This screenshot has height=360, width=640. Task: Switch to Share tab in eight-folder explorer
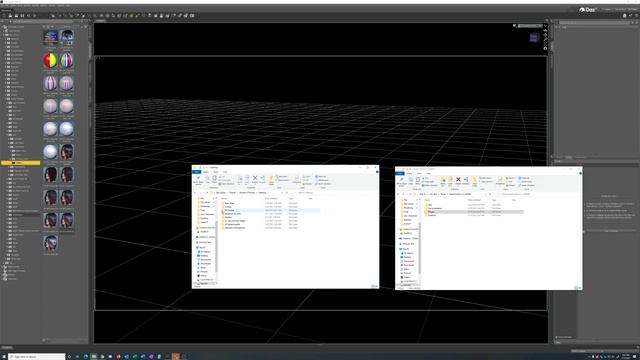tap(216, 172)
